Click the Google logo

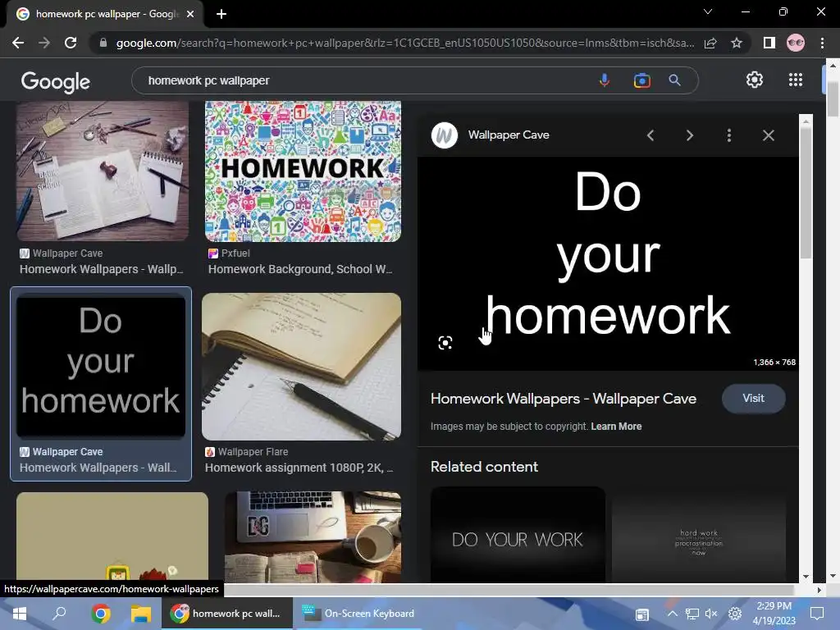56,82
